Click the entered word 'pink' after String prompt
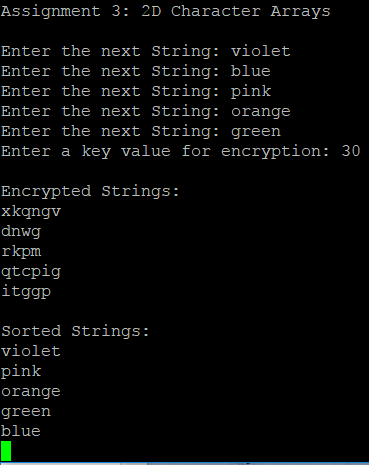 coord(251,92)
